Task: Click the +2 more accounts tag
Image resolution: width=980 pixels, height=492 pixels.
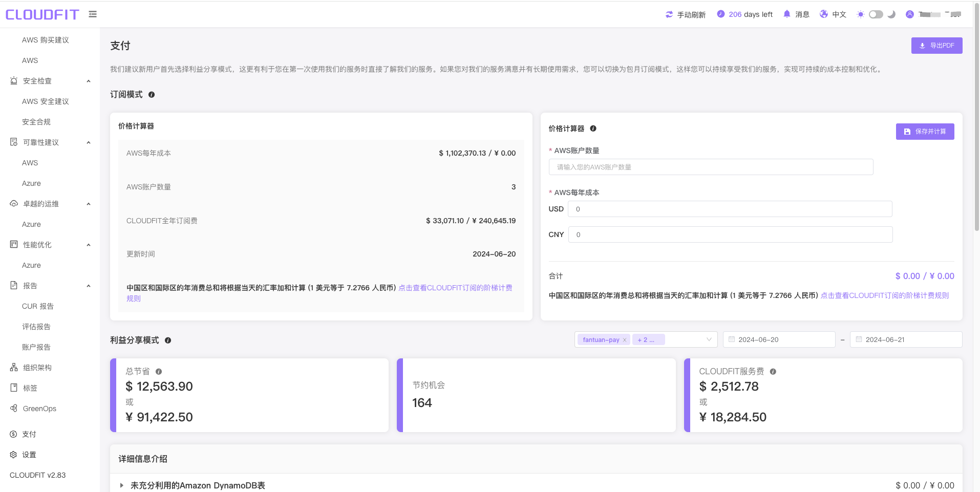Action: pyautogui.click(x=648, y=339)
